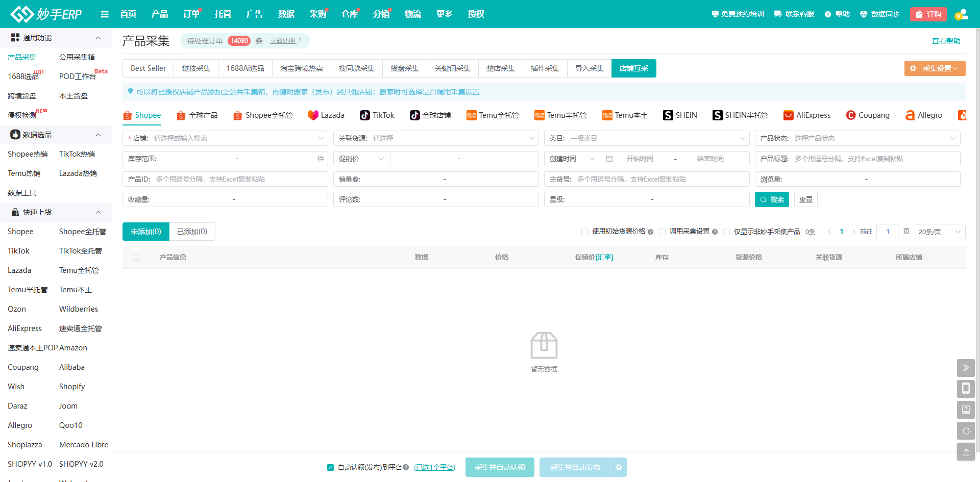
Task: Open 采集设置 orange settings button
Action: 935,68
